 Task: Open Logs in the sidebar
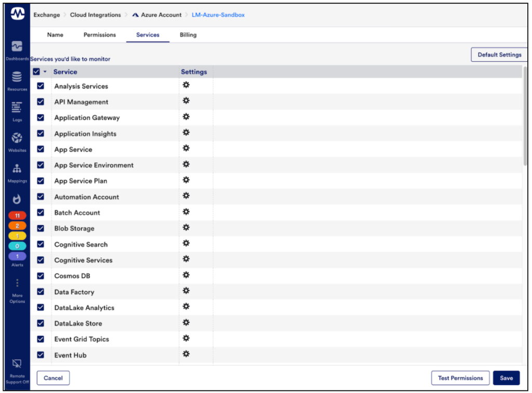pyautogui.click(x=17, y=111)
